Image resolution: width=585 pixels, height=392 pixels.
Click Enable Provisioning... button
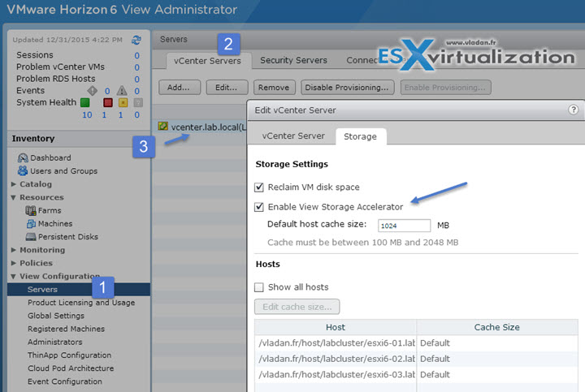coord(445,88)
